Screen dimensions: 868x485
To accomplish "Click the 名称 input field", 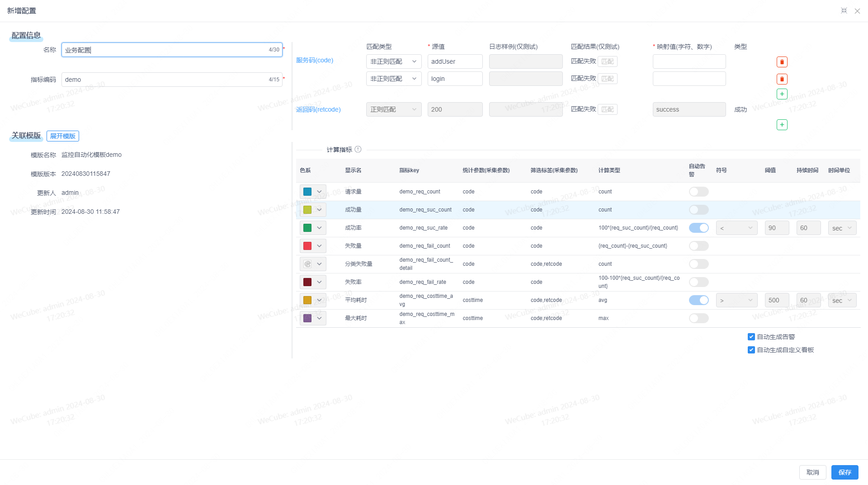I will click(172, 50).
